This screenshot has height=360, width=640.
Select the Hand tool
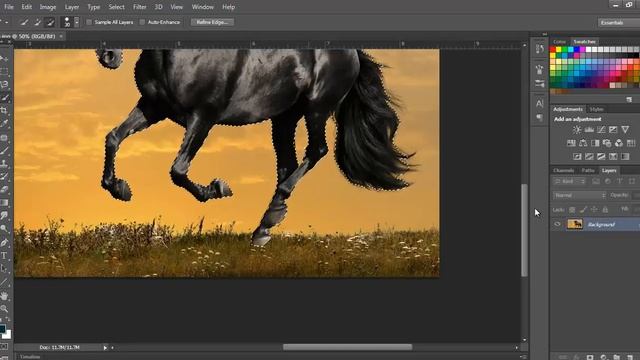[4, 296]
